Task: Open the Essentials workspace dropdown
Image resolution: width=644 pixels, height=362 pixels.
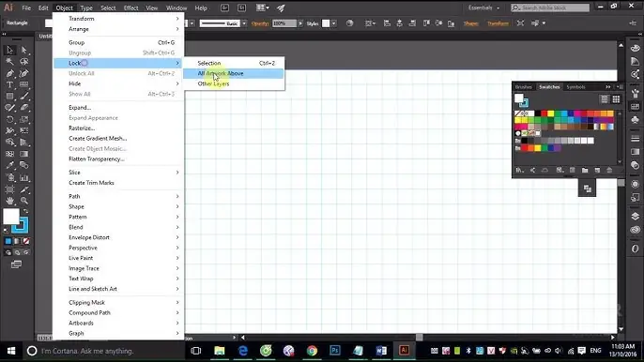Action: pyautogui.click(x=483, y=8)
